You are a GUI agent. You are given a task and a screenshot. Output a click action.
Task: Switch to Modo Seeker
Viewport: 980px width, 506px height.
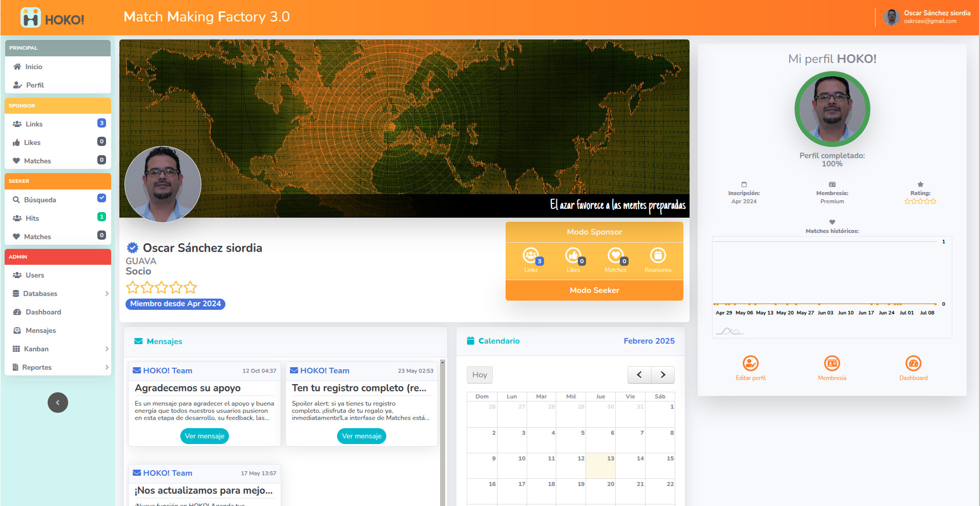594,290
